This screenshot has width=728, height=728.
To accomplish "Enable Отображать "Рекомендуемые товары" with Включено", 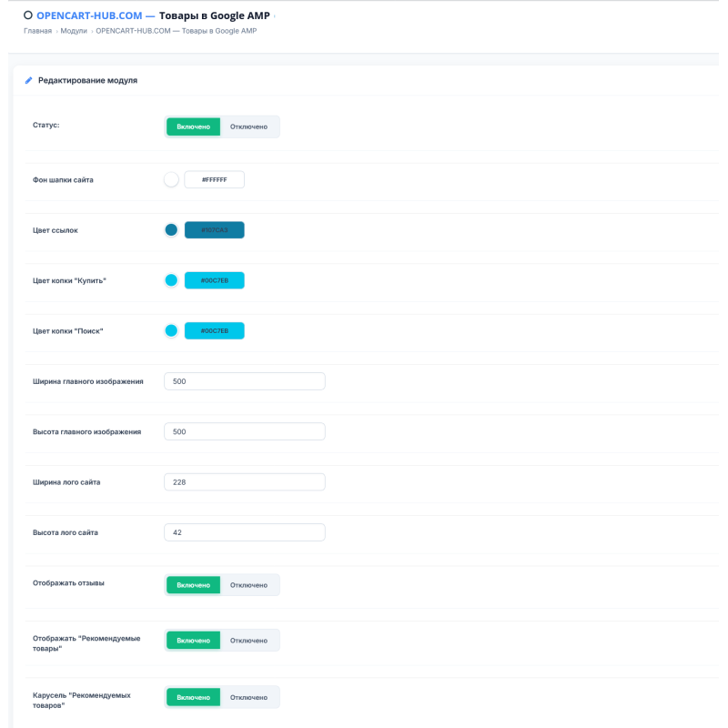I will pos(193,641).
